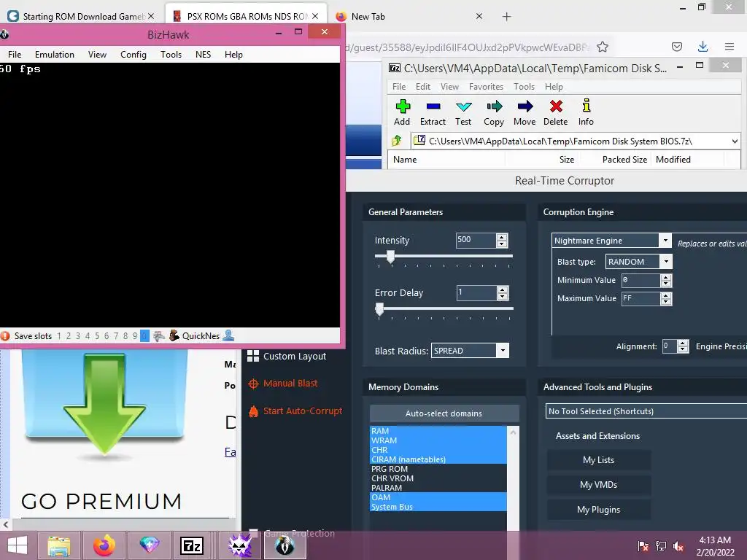Select save slot 1 in BizHawk
Image resolution: width=747 pixels, height=560 pixels.
coord(59,336)
